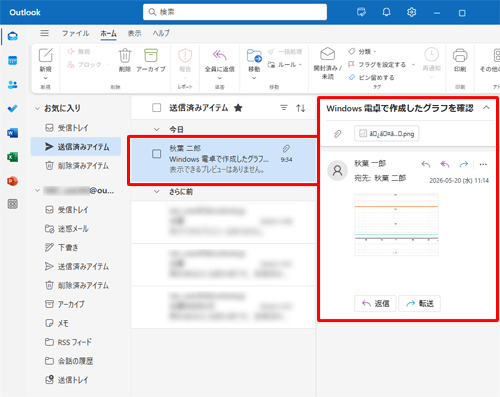500x397 pixels.
Task: Switch to the 表示 tab
Action: [x=134, y=33]
